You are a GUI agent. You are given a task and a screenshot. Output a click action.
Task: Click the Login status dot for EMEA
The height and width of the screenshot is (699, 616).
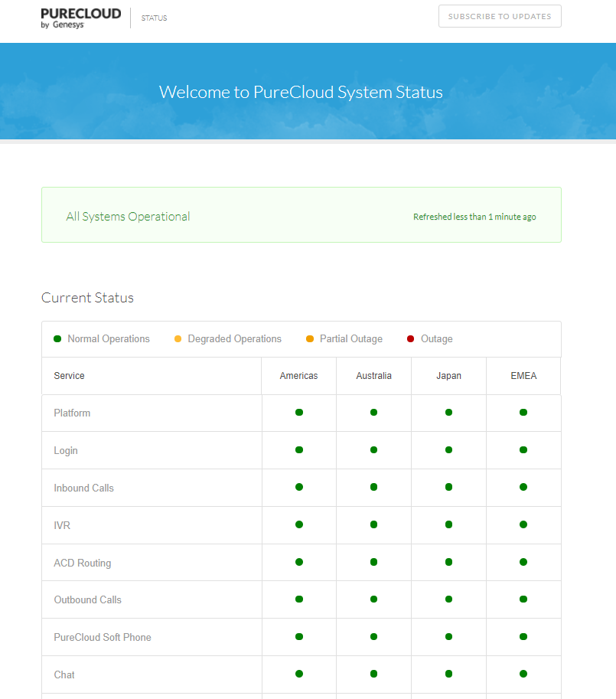pyautogui.click(x=523, y=450)
